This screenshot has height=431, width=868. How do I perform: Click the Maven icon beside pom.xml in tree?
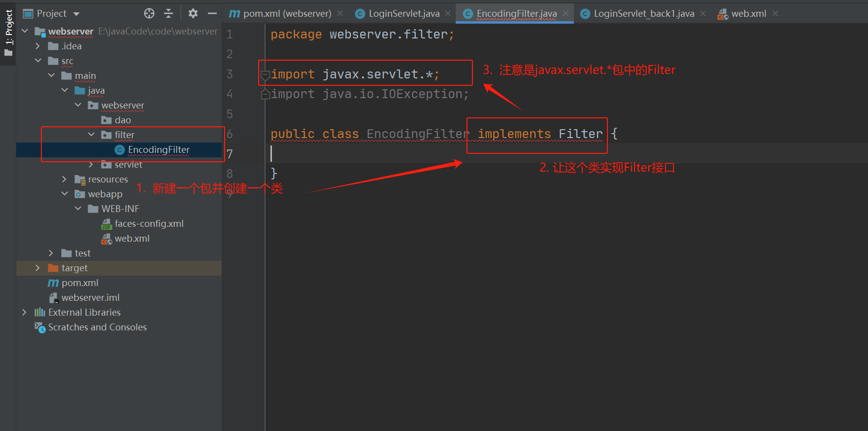pyautogui.click(x=53, y=283)
